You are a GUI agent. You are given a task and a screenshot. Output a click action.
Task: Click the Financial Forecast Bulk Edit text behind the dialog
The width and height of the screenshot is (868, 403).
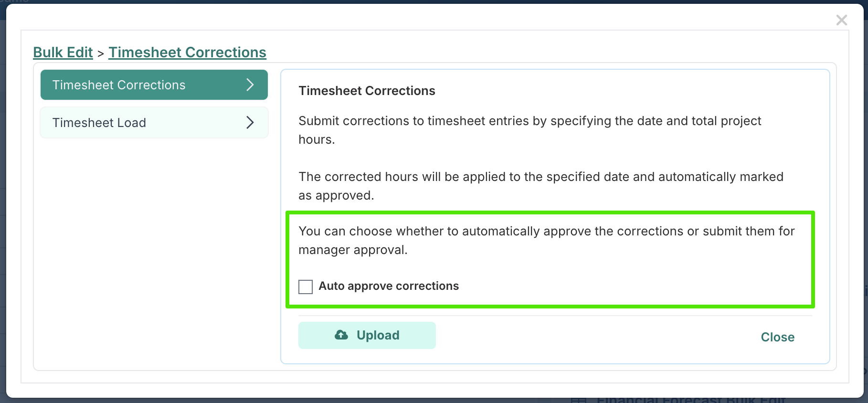690,400
